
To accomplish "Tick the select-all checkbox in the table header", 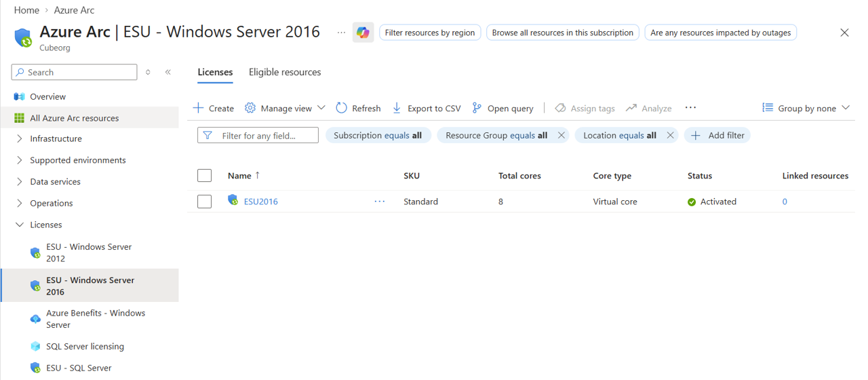I will [204, 176].
